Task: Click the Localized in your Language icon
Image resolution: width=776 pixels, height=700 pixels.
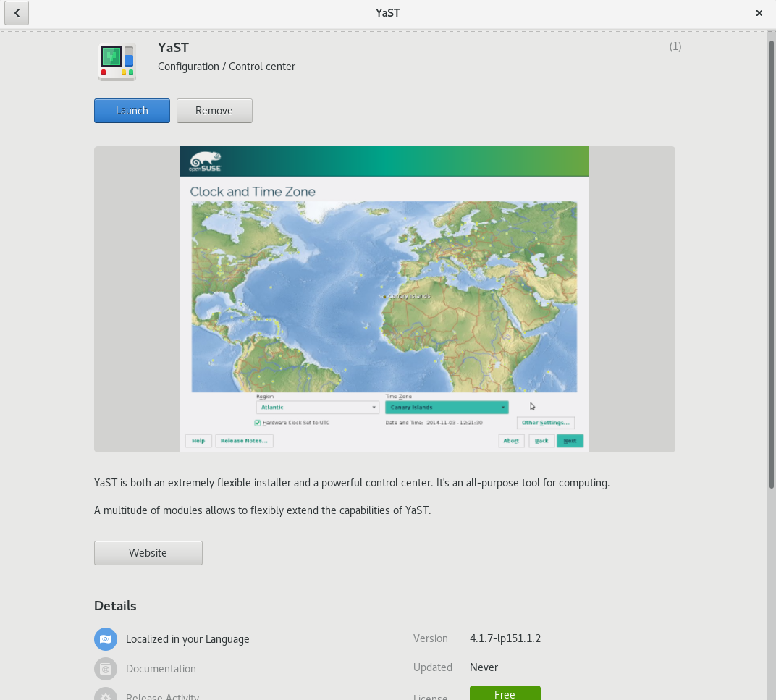Action: point(105,639)
